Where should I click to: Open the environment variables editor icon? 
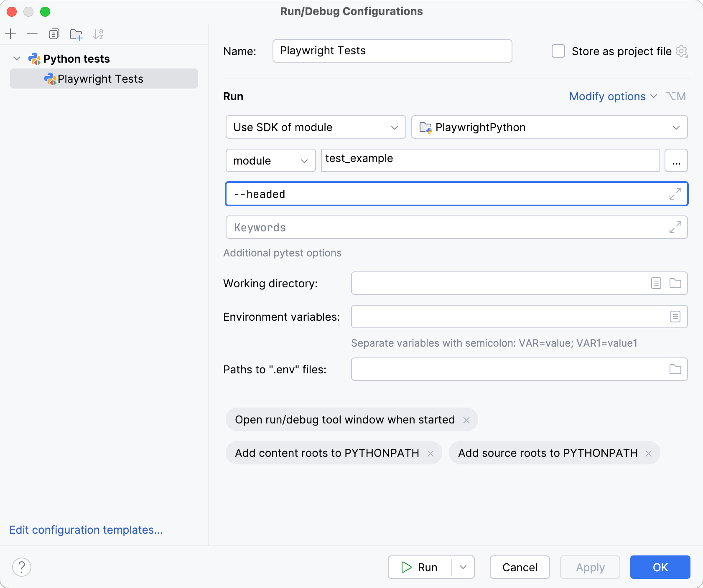coord(675,317)
